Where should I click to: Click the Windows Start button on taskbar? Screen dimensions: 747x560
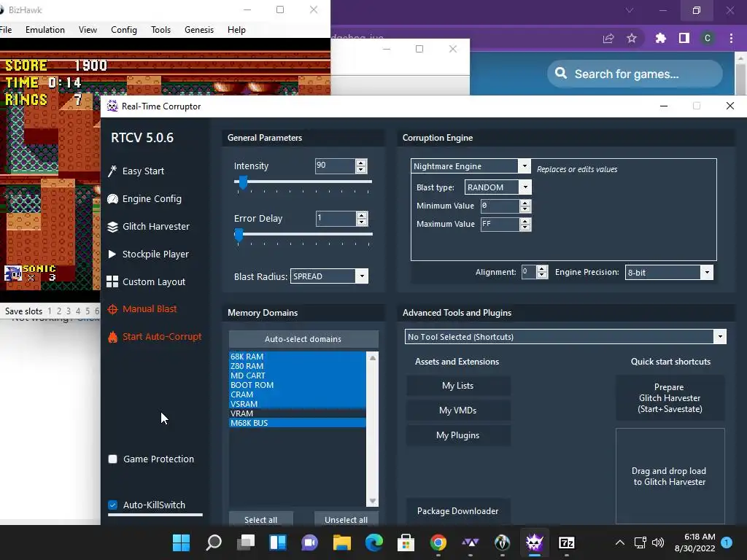181,542
